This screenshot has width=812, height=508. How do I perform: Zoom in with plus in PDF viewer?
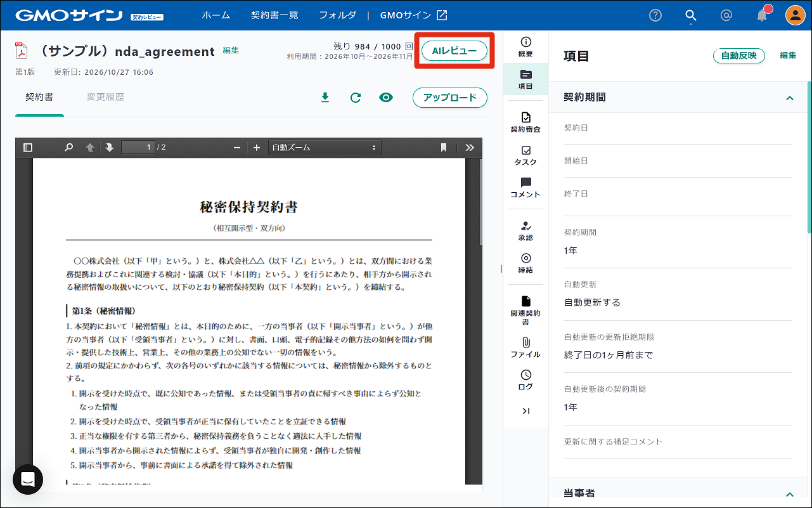257,147
